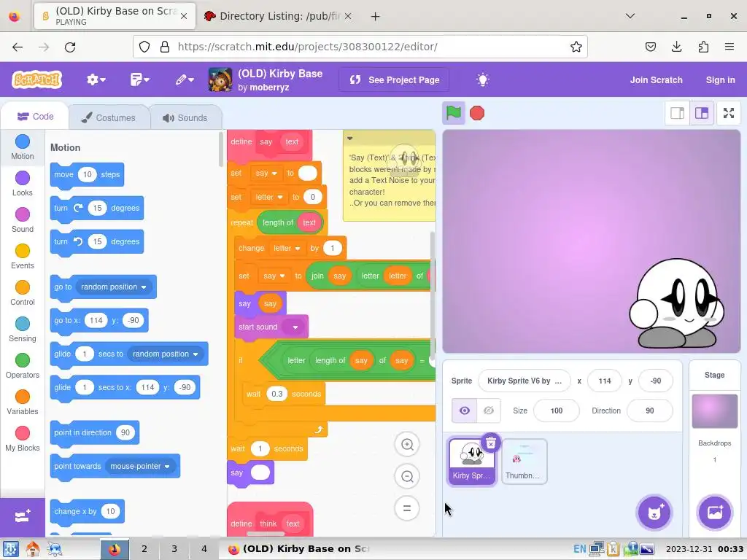
Task: Select the Motion block category
Action: pos(23,147)
